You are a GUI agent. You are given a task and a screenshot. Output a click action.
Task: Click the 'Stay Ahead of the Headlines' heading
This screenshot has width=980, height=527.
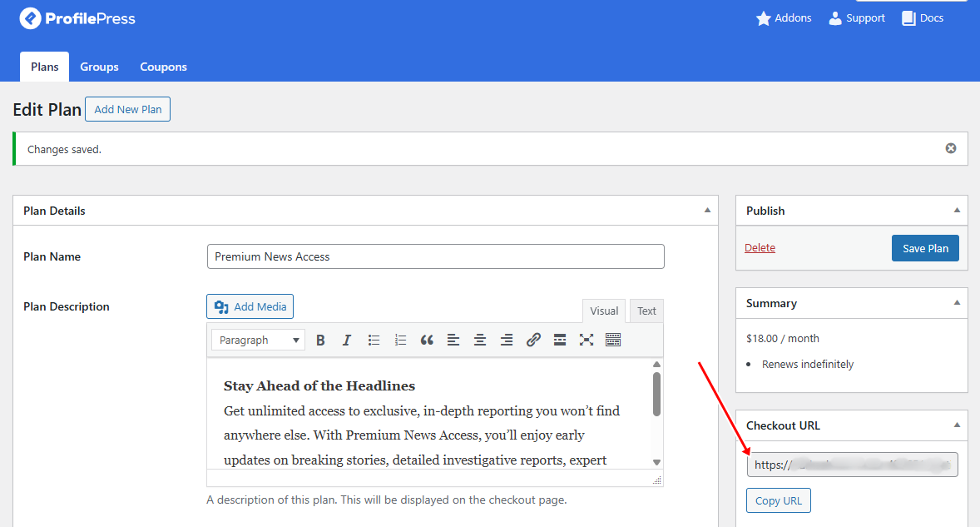(319, 385)
